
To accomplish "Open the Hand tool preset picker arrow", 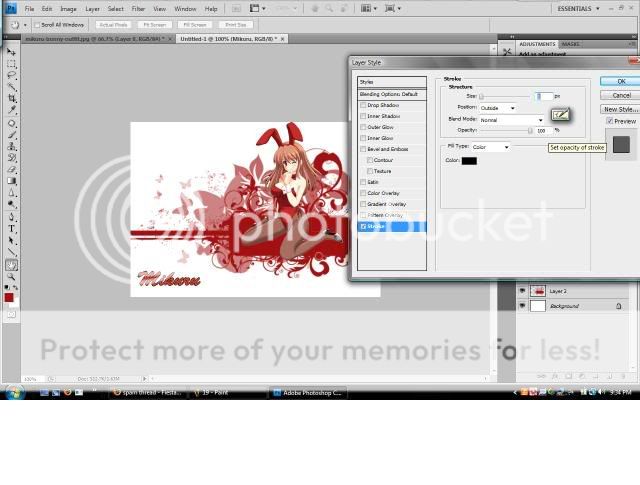I will coord(25,25).
